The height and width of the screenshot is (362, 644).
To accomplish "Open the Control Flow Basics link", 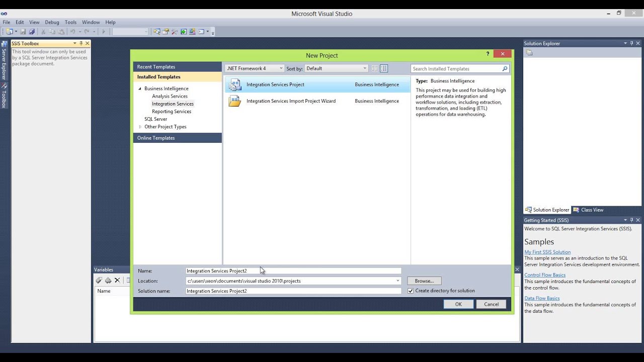I will [x=545, y=275].
